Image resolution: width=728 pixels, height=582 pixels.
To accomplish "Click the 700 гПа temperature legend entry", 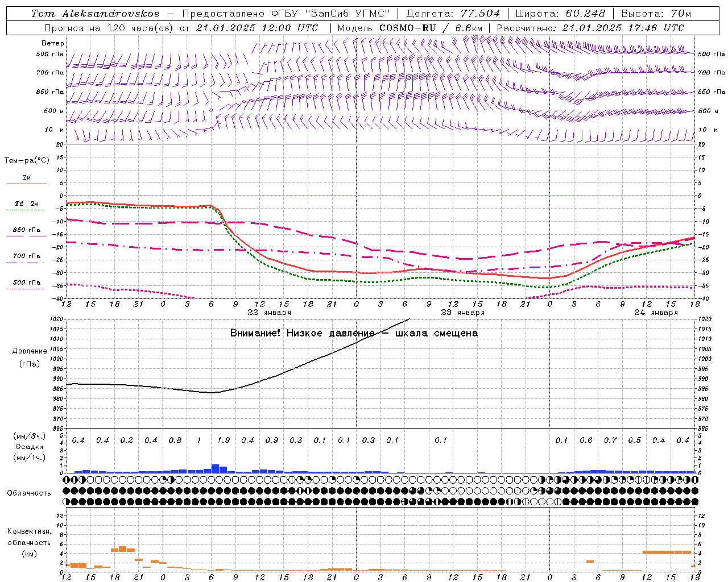I will click(27, 256).
